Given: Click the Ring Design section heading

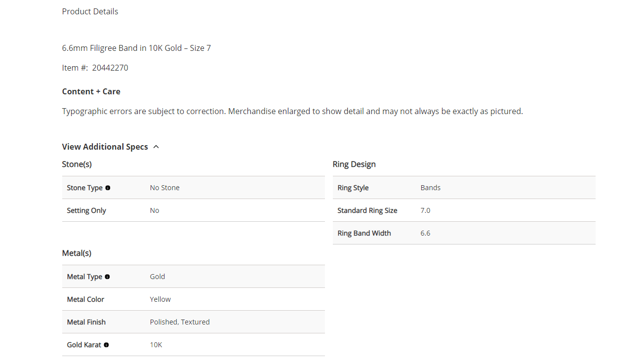Looking at the screenshot, I should [354, 164].
